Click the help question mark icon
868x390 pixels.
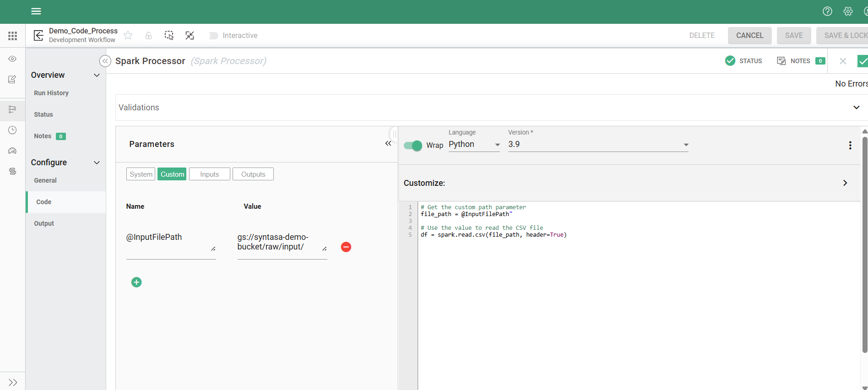tap(827, 11)
